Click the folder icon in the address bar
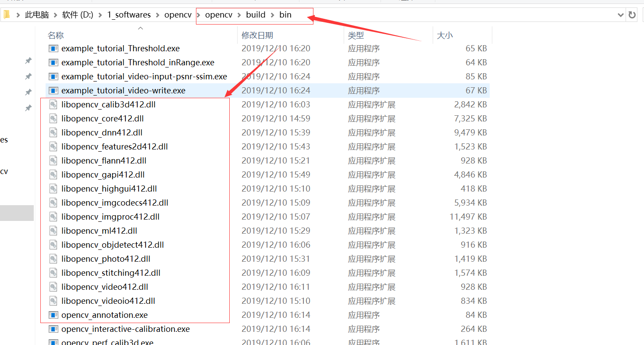Viewport: 644px width, 345px height. click(x=6, y=14)
